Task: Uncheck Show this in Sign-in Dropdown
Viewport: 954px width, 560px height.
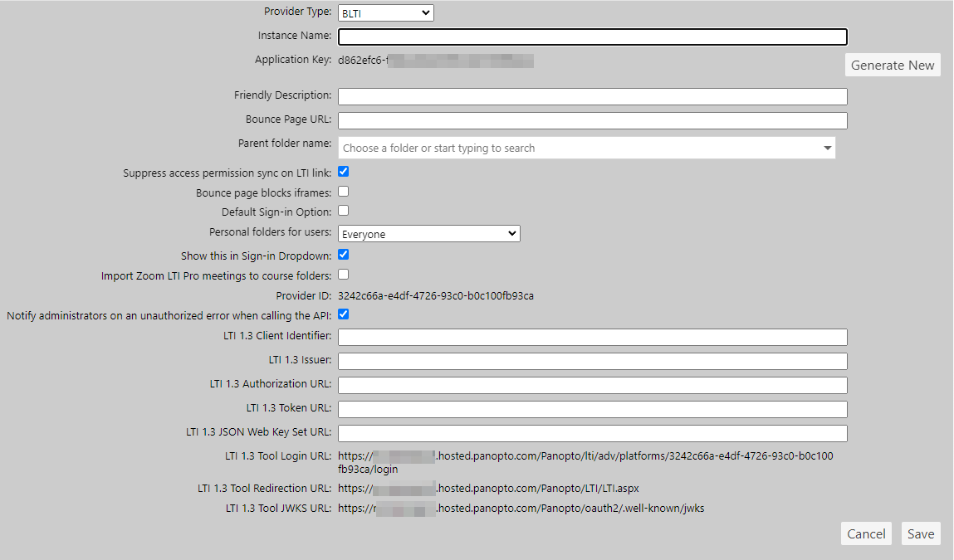Action: [x=344, y=255]
